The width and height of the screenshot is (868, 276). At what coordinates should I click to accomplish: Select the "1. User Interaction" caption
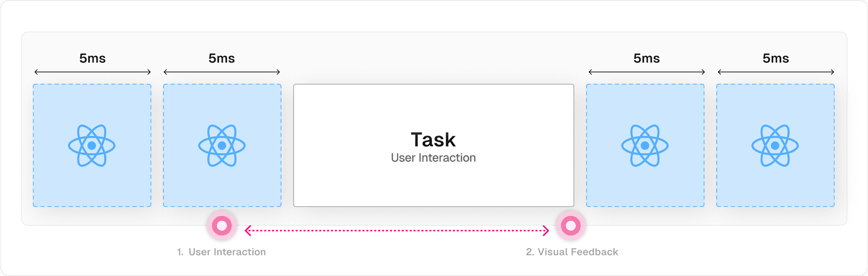222,252
